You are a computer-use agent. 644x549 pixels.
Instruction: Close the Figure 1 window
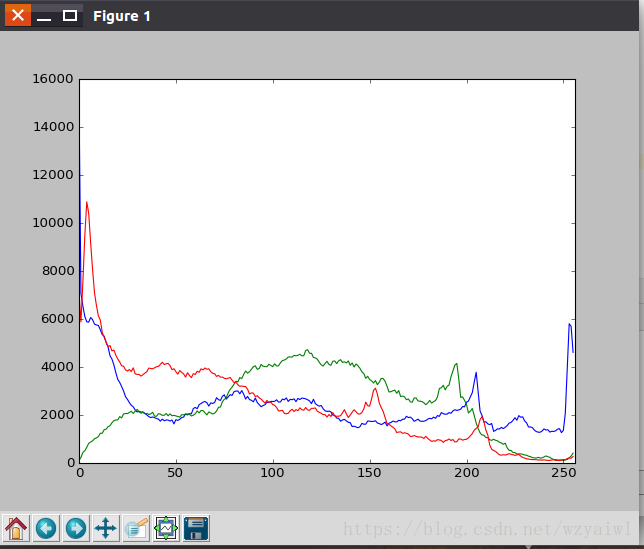[x=18, y=16]
